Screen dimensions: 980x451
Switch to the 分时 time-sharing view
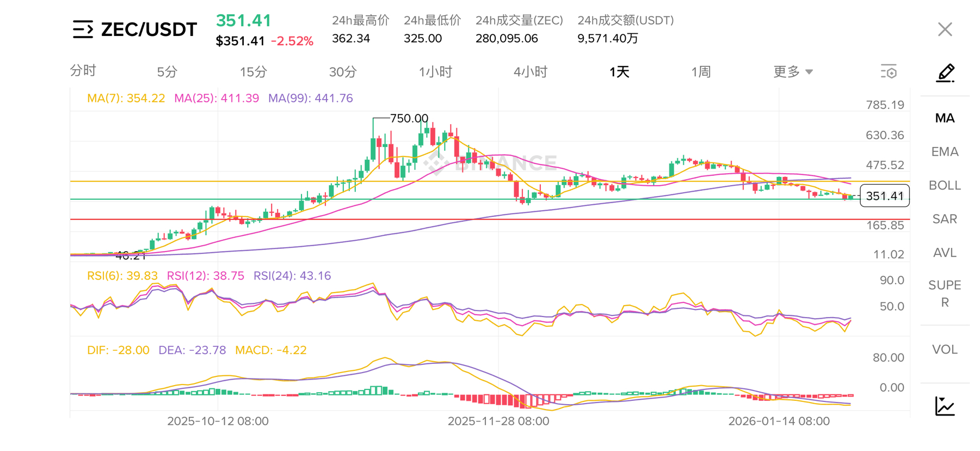(83, 71)
